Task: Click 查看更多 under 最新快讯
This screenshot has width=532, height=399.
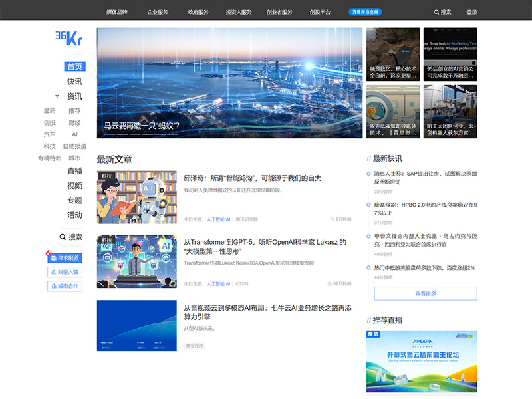Action: (x=425, y=293)
